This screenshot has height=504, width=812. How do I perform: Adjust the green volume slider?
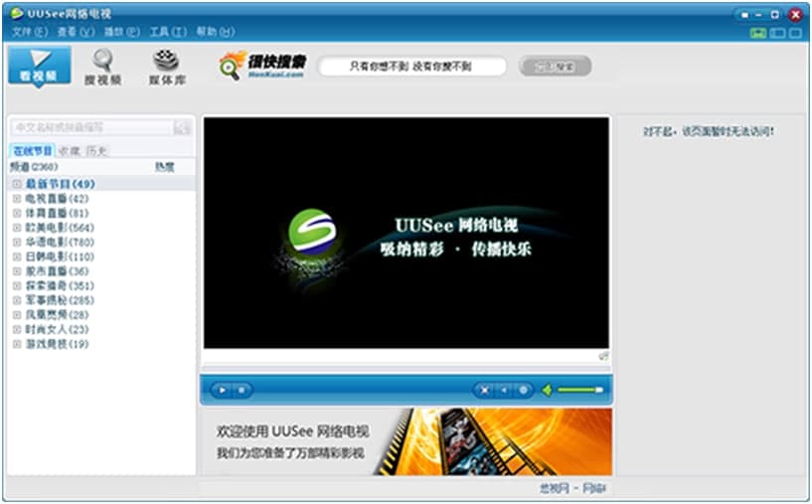[x=580, y=390]
